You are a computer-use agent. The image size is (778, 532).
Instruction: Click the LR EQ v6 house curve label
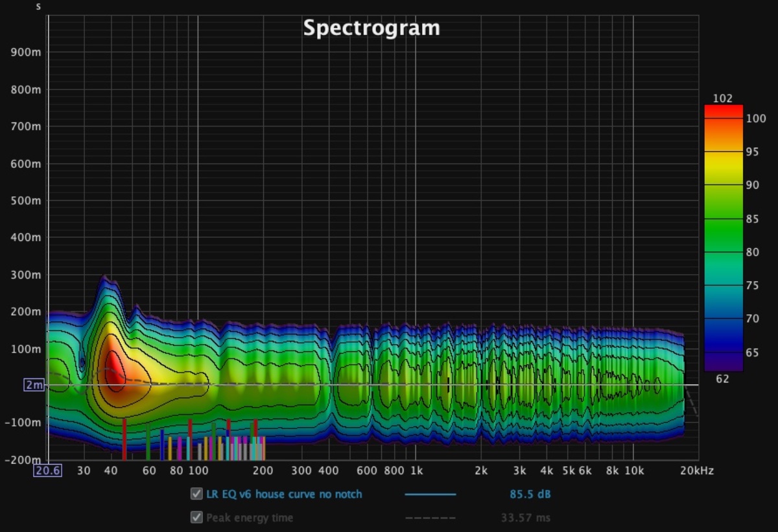click(x=284, y=494)
